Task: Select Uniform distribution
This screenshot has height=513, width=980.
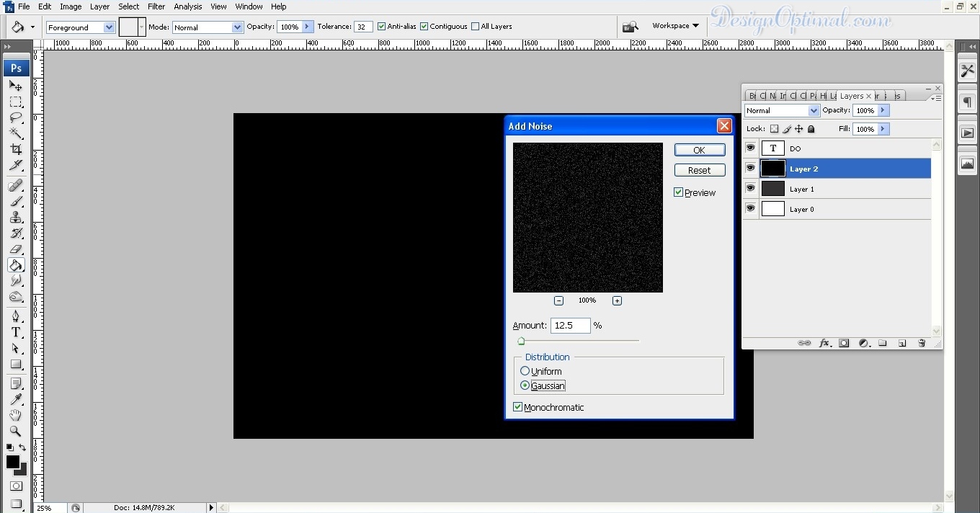Action: [525, 371]
